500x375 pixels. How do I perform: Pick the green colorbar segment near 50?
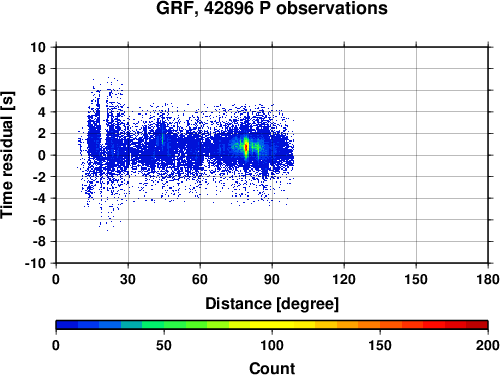click(164, 325)
